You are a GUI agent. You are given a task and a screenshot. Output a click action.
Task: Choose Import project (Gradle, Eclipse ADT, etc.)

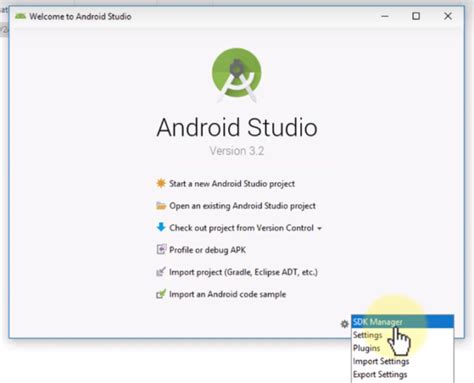tap(243, 272)
